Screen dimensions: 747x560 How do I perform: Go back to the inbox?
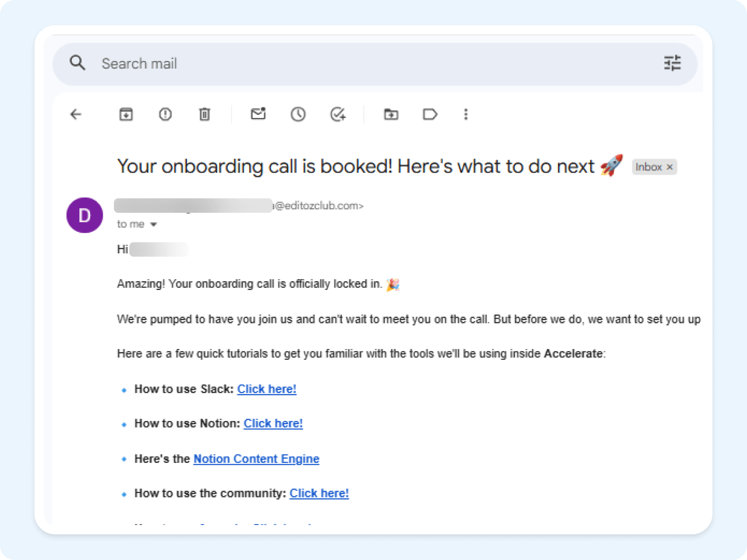click(x=76, y=114)
